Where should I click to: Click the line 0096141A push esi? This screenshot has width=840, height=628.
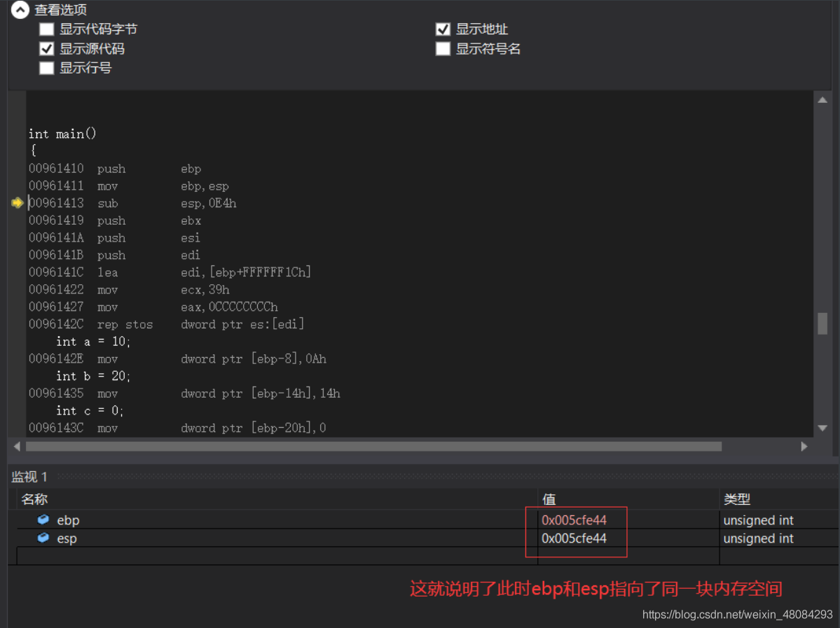[x=115, y=237]
